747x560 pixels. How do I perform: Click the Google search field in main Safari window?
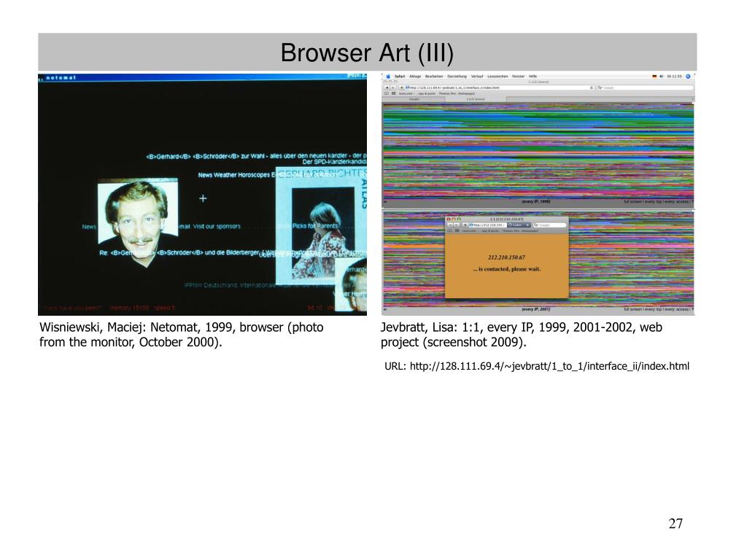(646, 87)
